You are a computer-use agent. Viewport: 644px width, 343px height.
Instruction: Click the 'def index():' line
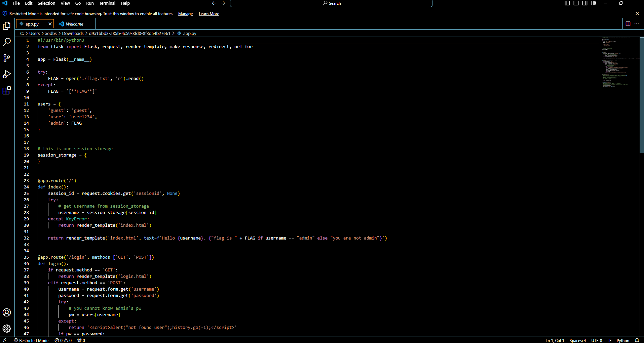point(53,187)
